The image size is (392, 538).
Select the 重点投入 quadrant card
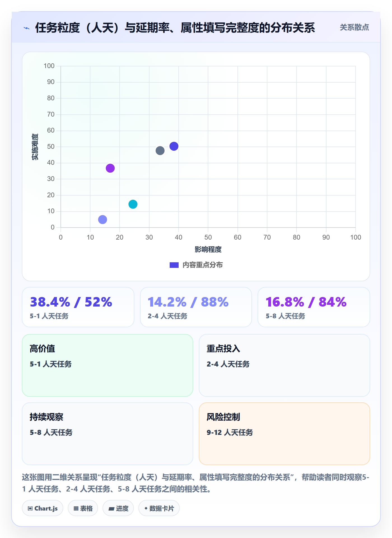[284, 365]
